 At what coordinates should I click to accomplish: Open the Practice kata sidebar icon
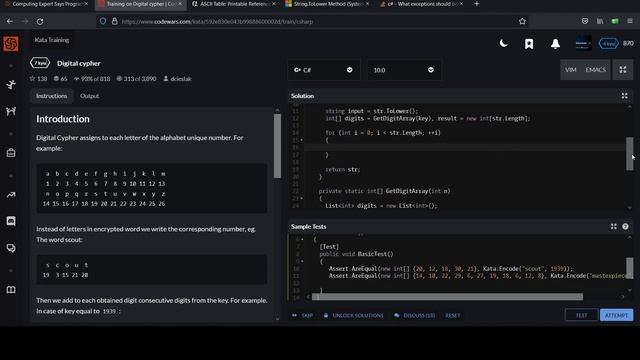11,84
